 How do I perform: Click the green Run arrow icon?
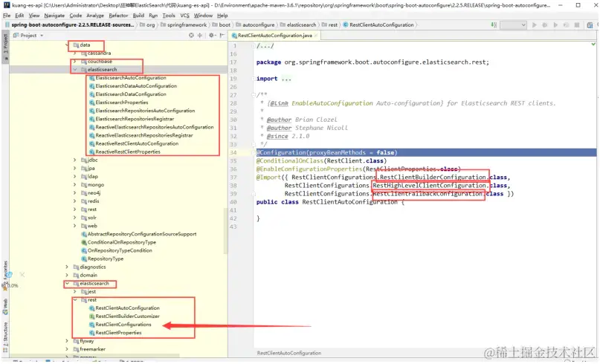[534, 25]
